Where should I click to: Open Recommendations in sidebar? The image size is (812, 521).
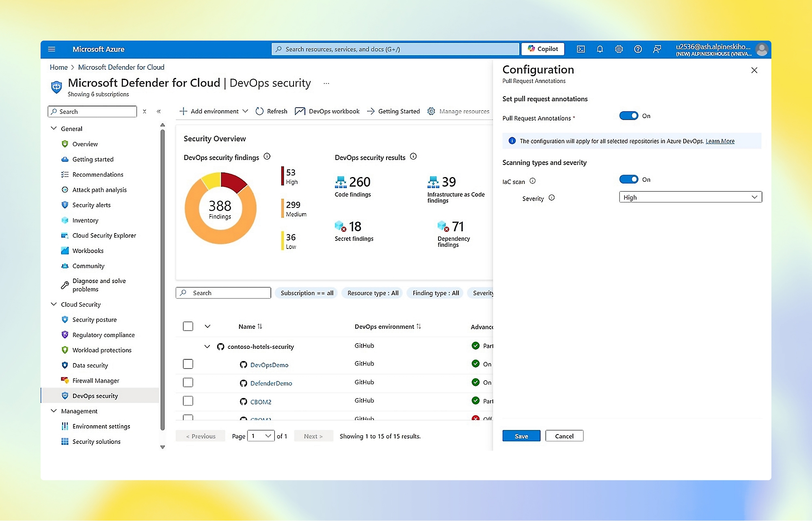pyautogui.click(x=98, y=174)
